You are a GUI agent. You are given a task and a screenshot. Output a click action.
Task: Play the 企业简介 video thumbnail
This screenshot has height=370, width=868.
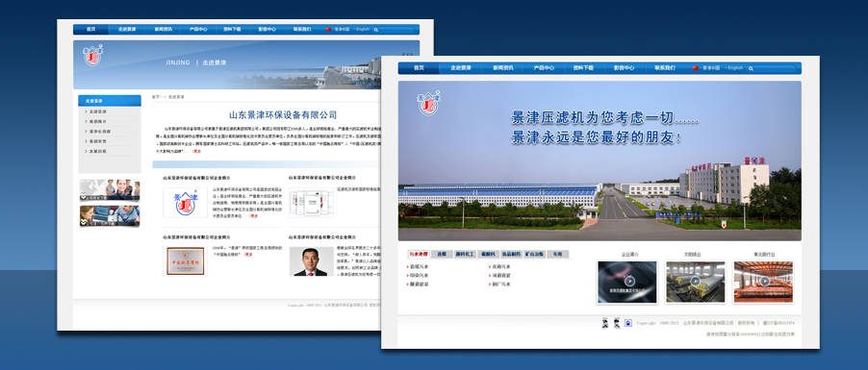click(x=627, y=282)
